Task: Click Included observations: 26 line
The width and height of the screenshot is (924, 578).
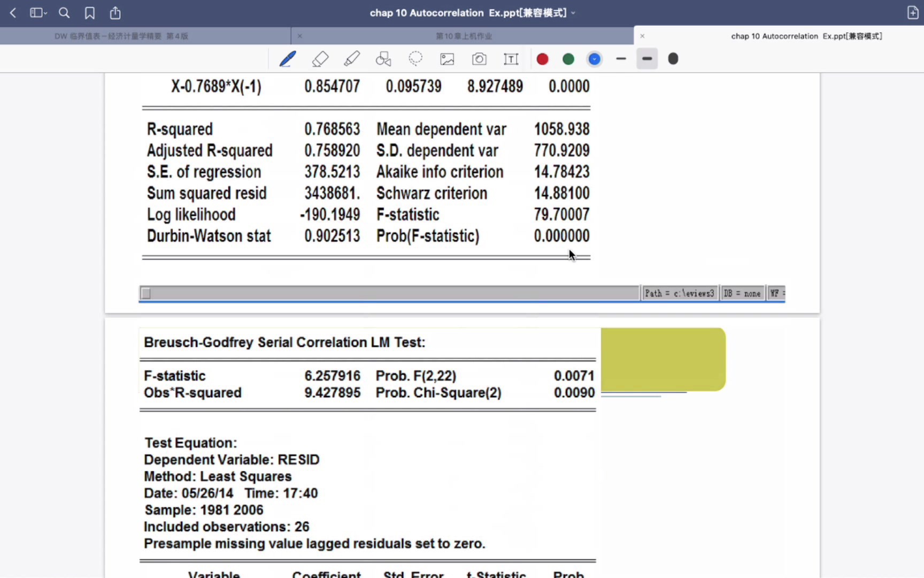Action: 227,527
